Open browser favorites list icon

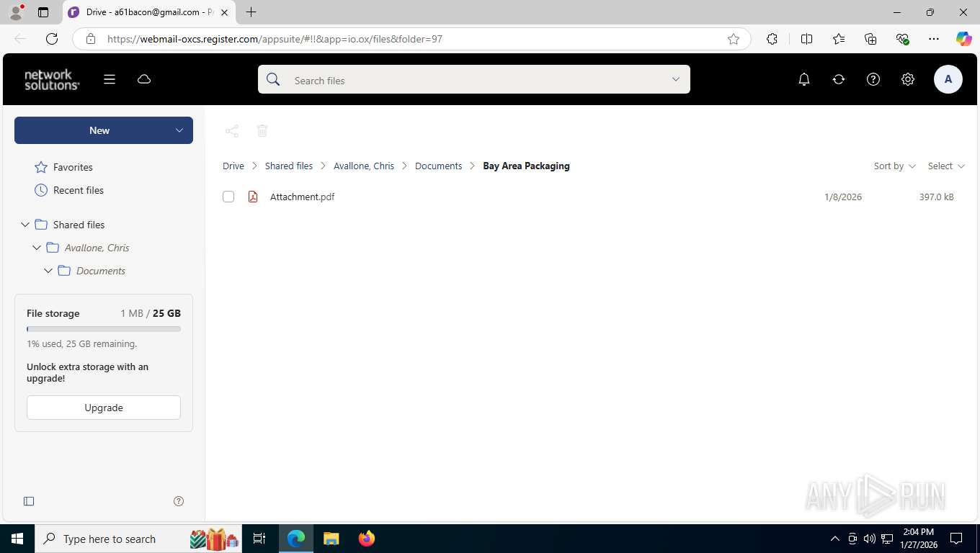coord(839,39)
